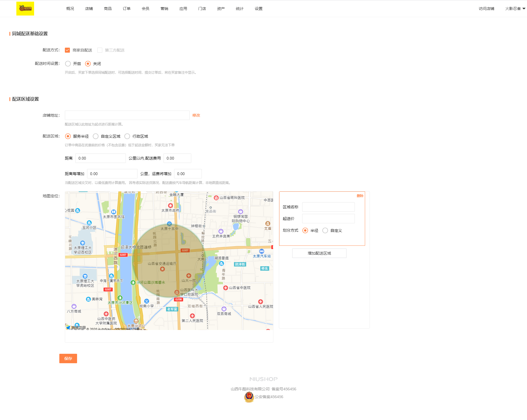Click the police badge 公安备案 icon
The image size is (527, 420).
pyautogui.click(x=249, y=397)
